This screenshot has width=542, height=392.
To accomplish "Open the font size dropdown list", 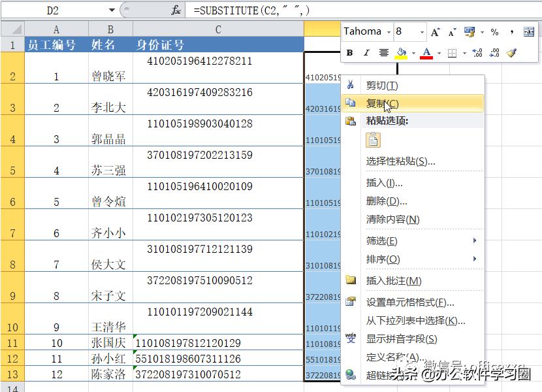I will pos(421,31).
